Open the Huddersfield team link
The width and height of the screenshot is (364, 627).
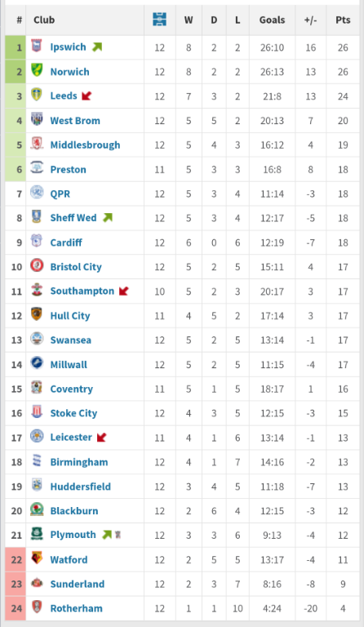click(81, 487)
